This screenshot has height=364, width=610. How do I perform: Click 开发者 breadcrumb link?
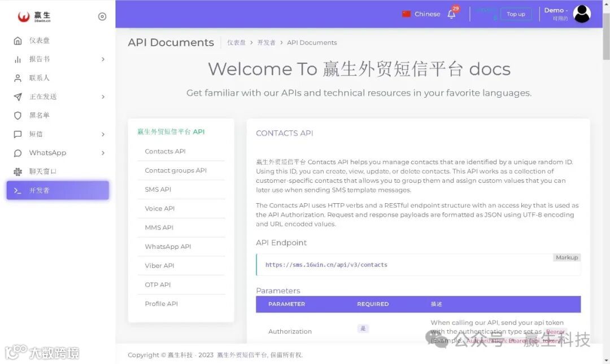(x=266, y=42)
